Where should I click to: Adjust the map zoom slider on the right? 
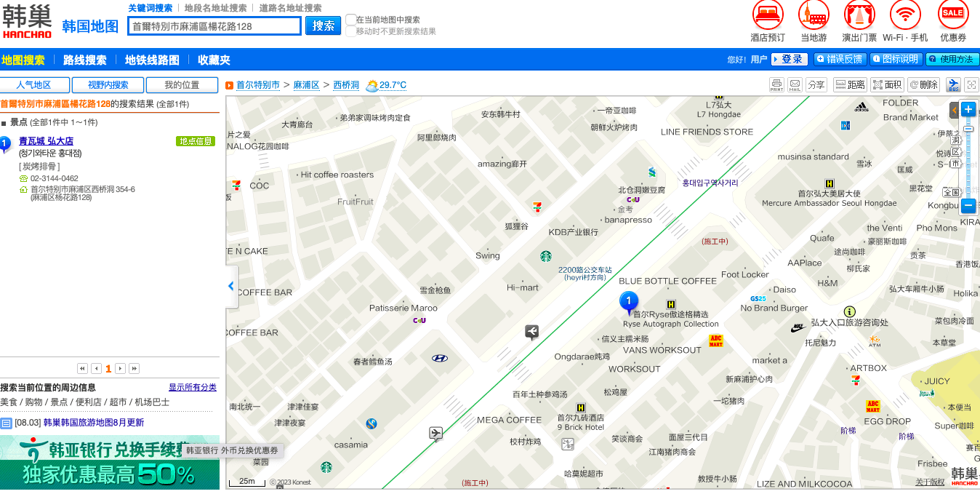point(968,129)
